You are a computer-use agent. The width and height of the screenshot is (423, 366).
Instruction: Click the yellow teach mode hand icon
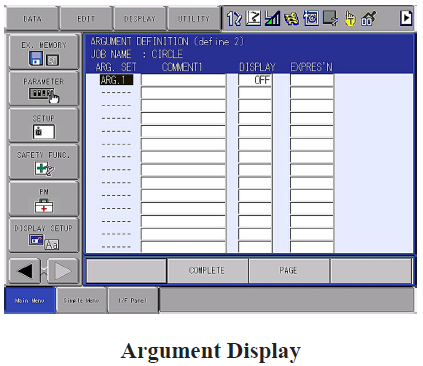click(x=350, y=18)
